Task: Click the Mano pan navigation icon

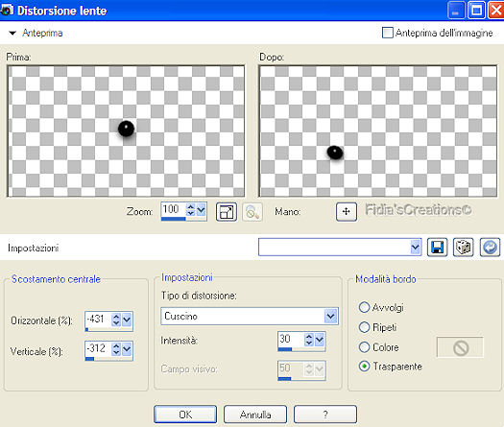Action: pyautogui.click(x=347, y=212)
